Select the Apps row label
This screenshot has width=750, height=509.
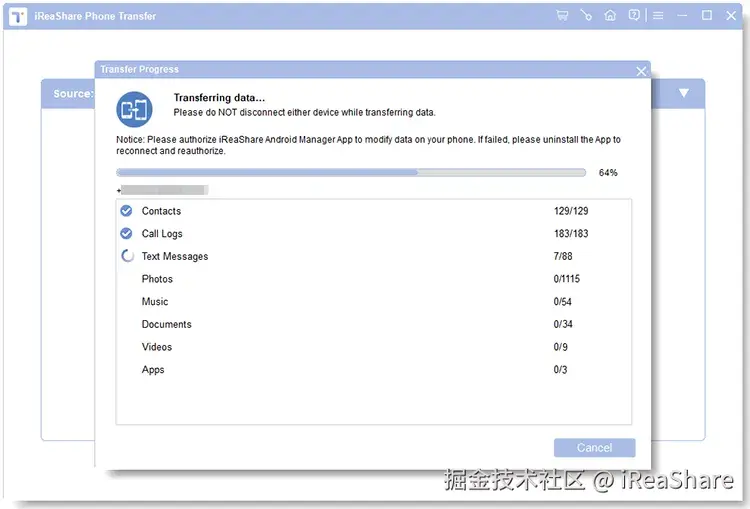[x=153, y=370]
